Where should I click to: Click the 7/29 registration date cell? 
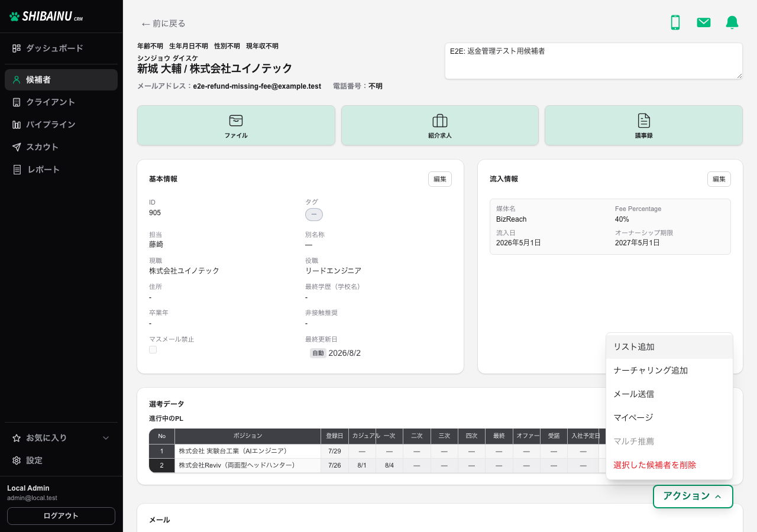pos(335,451)
